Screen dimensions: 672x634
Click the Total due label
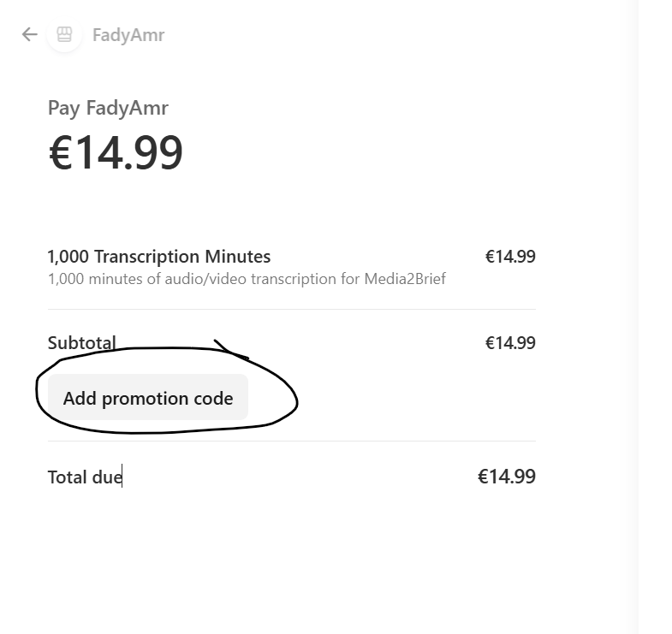84,477
